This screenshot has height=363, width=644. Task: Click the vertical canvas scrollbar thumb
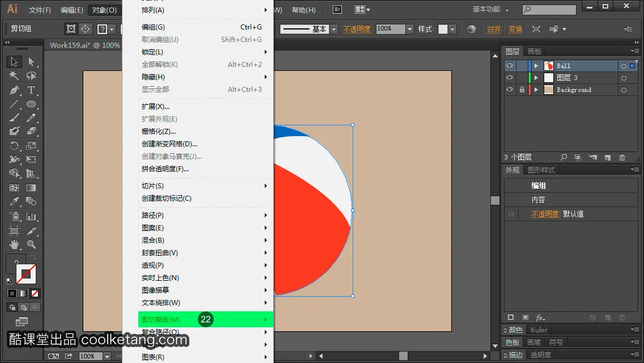(x=495, y=200)
